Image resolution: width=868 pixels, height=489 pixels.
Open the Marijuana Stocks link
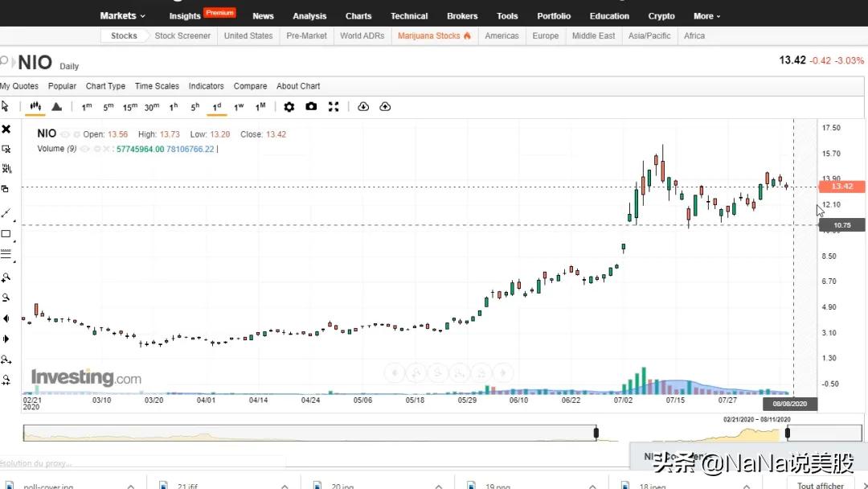433,35
